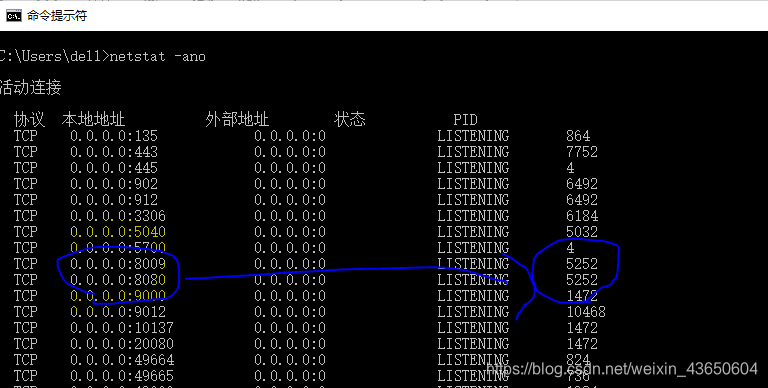The width and height of the screenshot is (768, 388).
Task: Select local address 0.0.0.0:49665
Action: (x=121, y=376)
